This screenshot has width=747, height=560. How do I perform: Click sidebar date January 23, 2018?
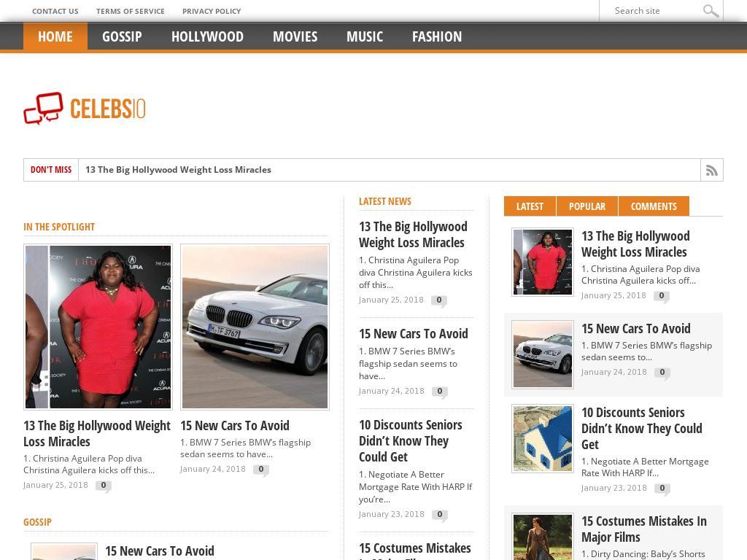pyautogui.click(x=614, y=488)
